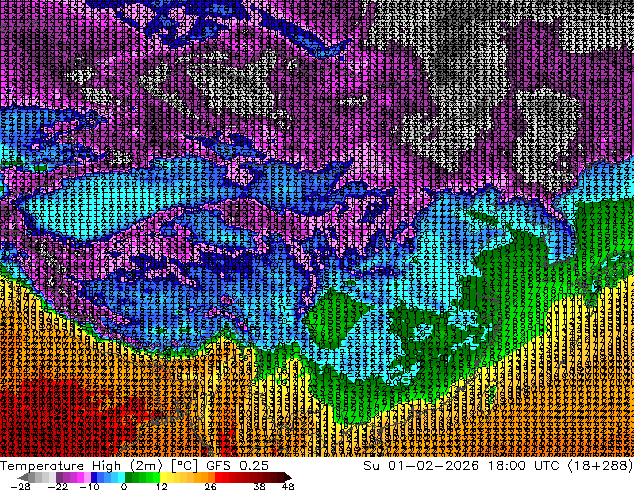Screen dimensions: 634x490
Task: Click the 'Su 01-02-2026' date text
Action: click(421, 466)
